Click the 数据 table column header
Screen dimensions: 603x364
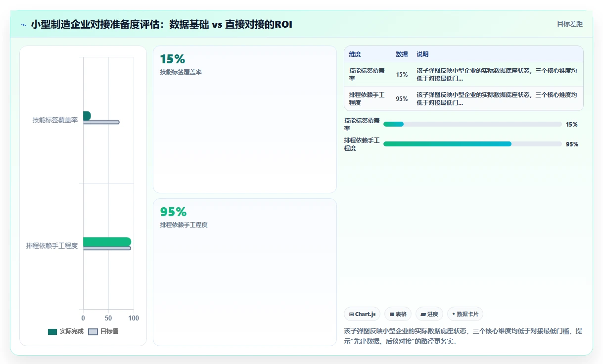point(402,54)
